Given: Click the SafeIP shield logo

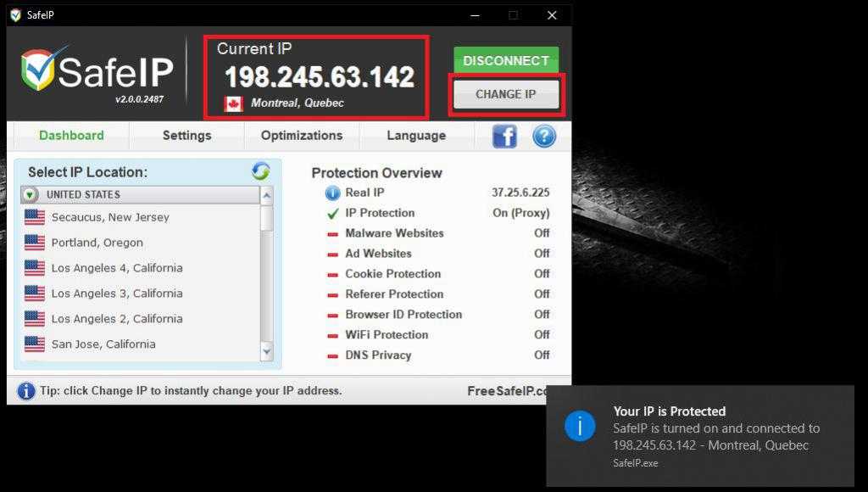Looking at the screenshot, I should (x=39, y=70).
